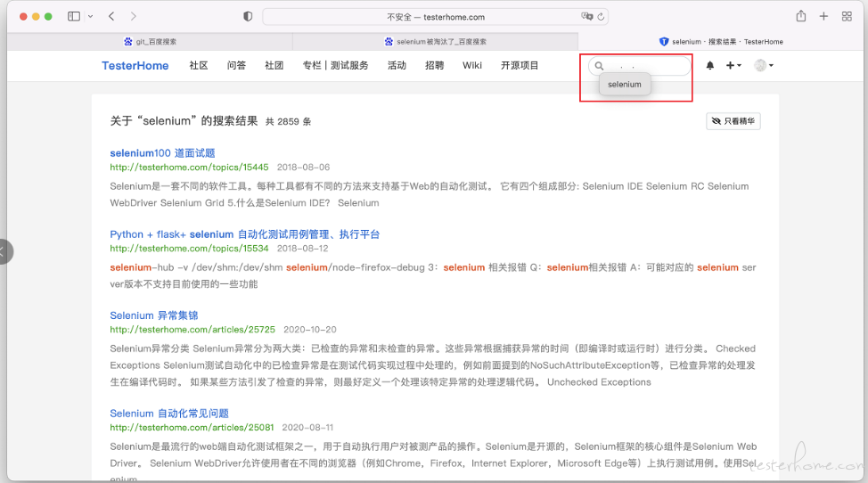Toggle the Safari sidebar
The image size is (868, 483).
[74, 17]
